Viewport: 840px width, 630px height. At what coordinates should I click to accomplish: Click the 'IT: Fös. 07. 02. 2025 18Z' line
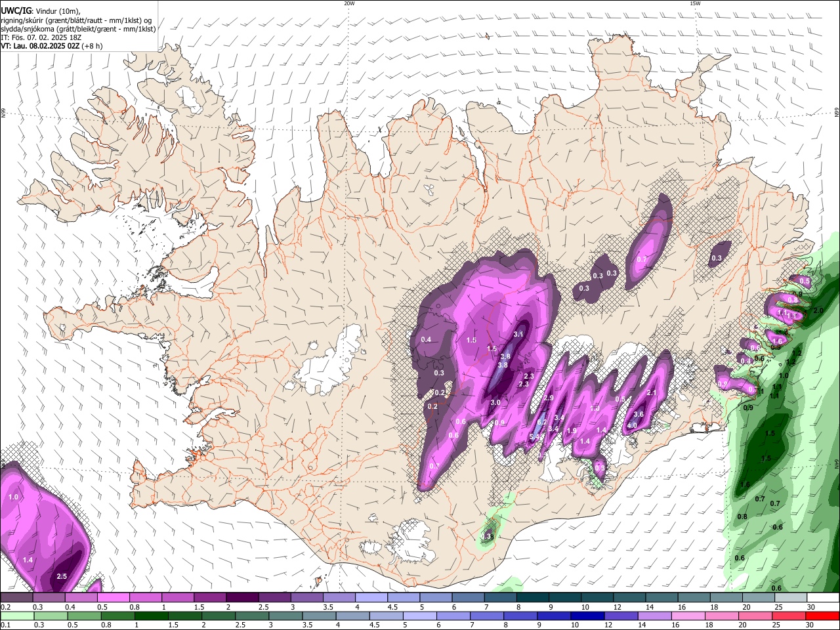(41, 37)
